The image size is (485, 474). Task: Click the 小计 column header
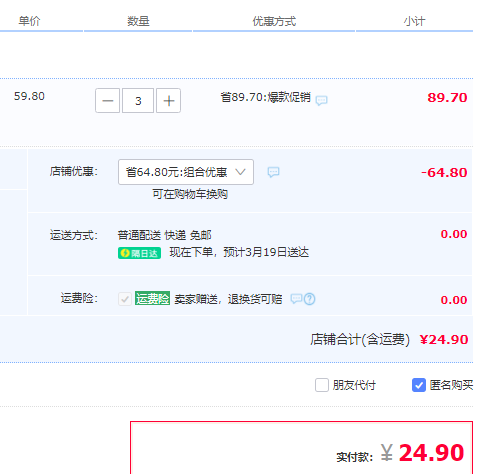pos(414,21)
